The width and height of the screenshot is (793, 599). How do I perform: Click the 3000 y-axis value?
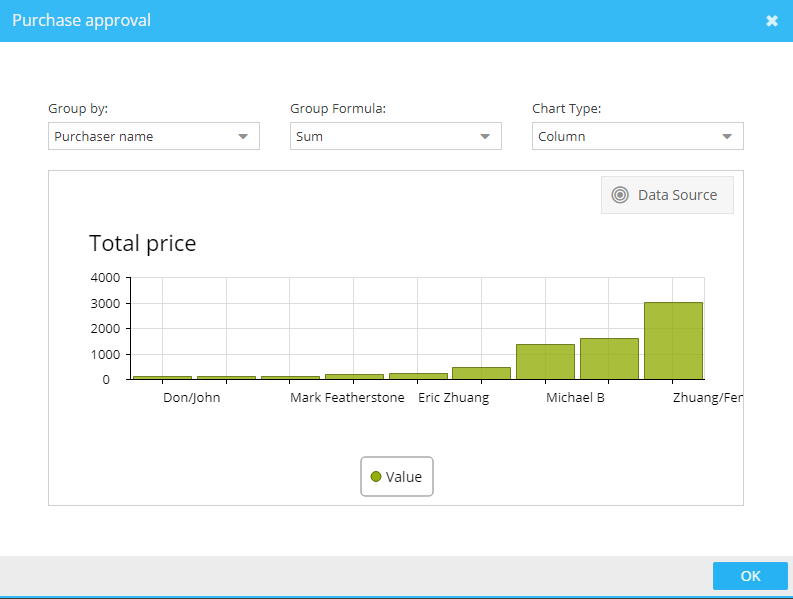tap(105, 304)
